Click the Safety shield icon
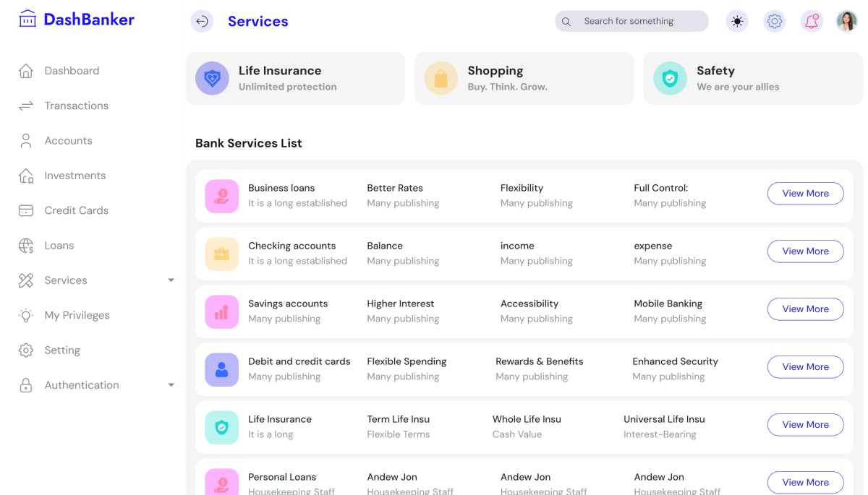Screen dimensions: 868x495 670,79
